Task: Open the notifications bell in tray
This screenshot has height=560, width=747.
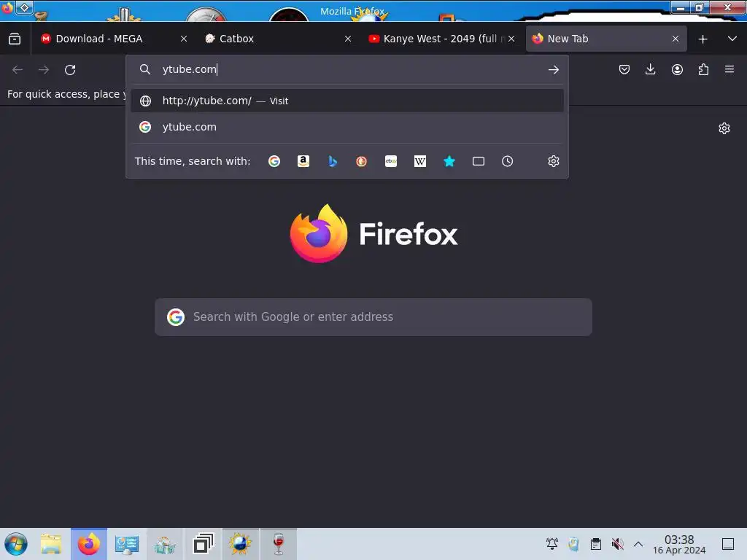Action: point(552,544)
